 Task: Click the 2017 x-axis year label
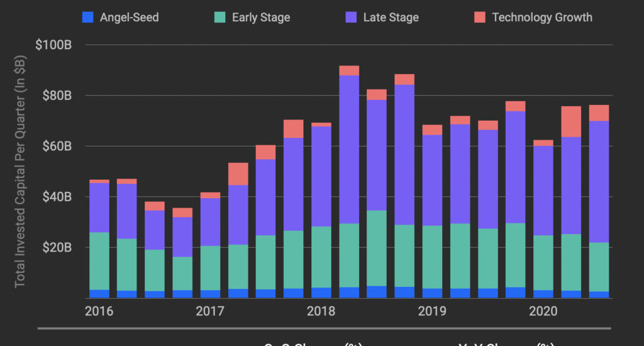(210, 311)
